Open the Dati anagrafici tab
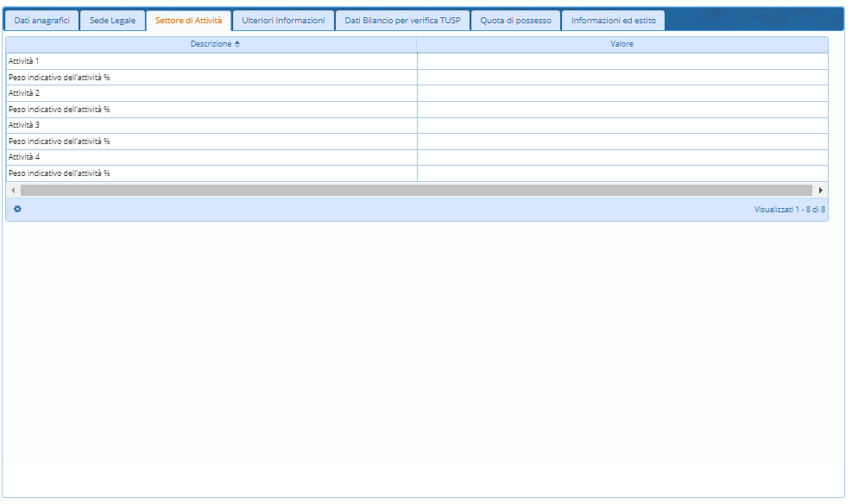This screenshot has width=852, height=504. click(42, 21)
